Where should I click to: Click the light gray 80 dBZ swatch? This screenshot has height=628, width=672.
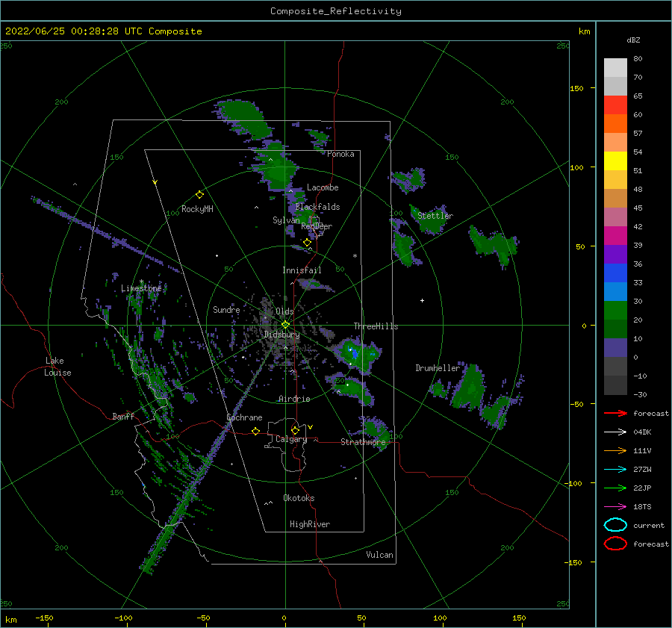tap(615, 68)
